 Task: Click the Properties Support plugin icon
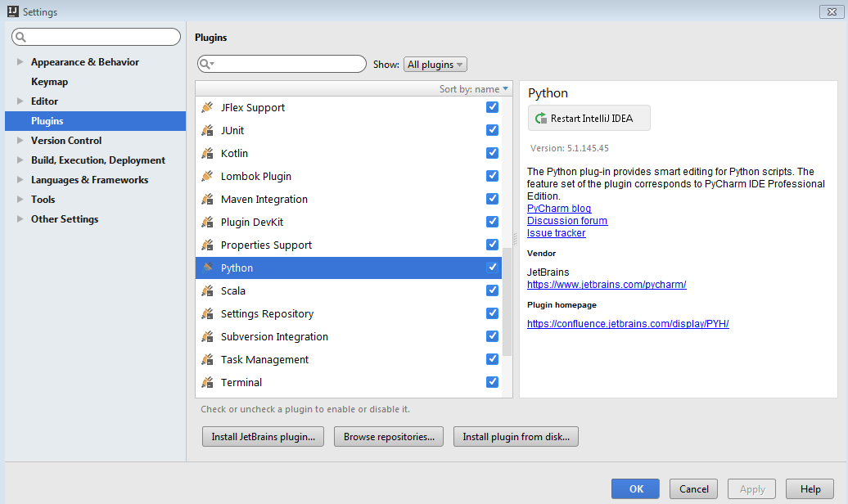(207, 245)
